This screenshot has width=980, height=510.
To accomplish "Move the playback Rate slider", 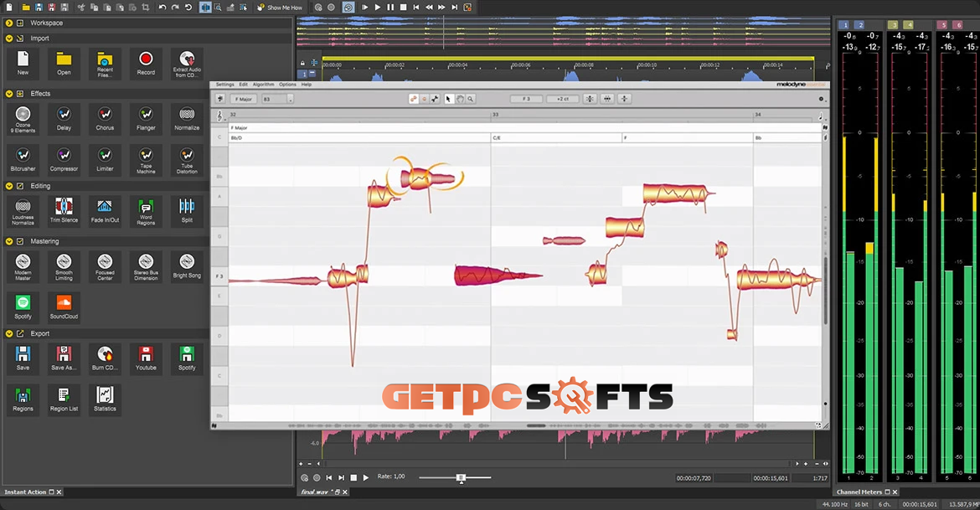I will coord(462,477).
